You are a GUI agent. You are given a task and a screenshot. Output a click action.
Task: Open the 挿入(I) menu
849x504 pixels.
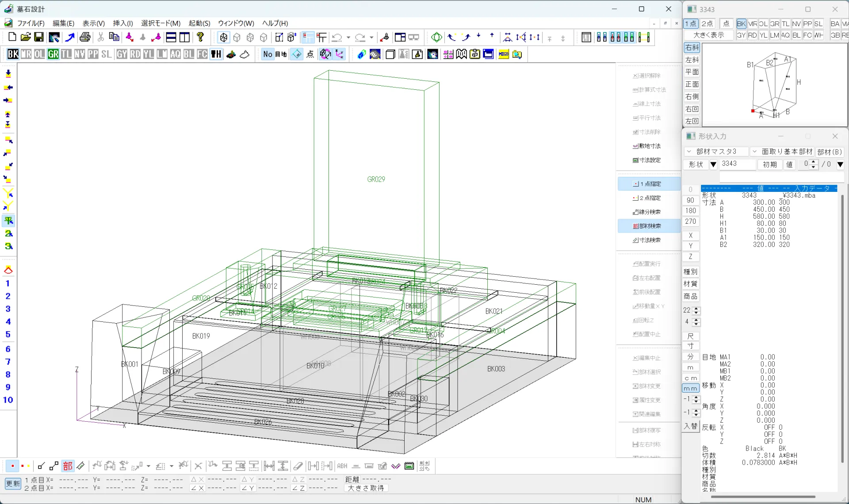coord(122,23)
